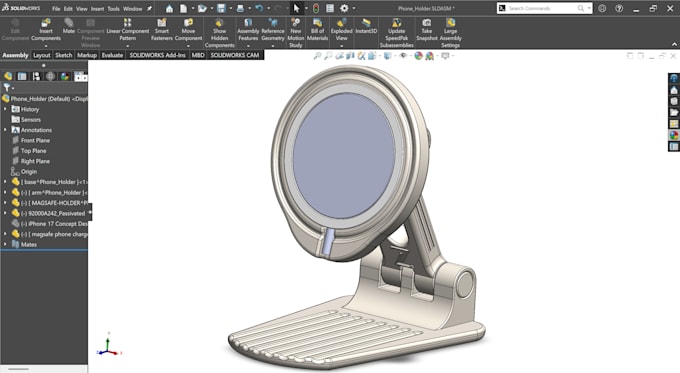The width and height of the screenshot is (680, 373).
Task: Open the ConfigurationManager tab icon
Action: [36, 76]
